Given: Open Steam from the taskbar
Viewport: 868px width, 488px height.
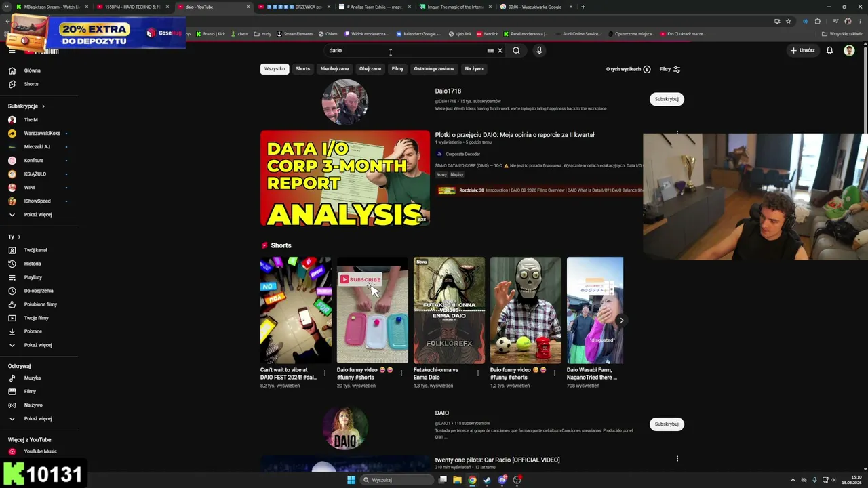Looking at the screenshot, I should point(487,480).
